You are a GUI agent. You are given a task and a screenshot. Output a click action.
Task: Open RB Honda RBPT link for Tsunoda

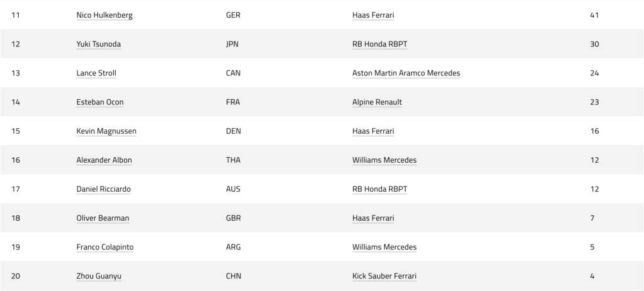[x=379, y=45]
